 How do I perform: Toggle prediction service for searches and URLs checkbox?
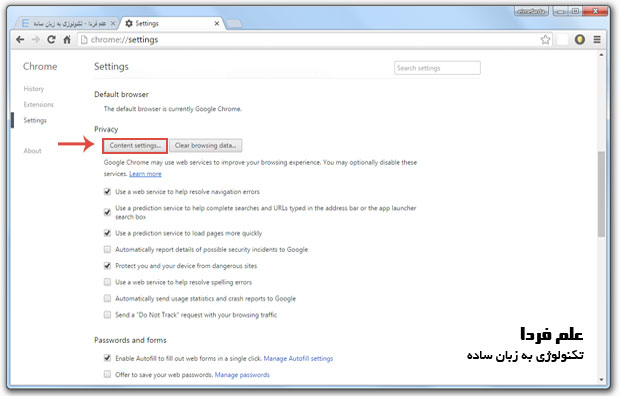[x=107, y=212]
